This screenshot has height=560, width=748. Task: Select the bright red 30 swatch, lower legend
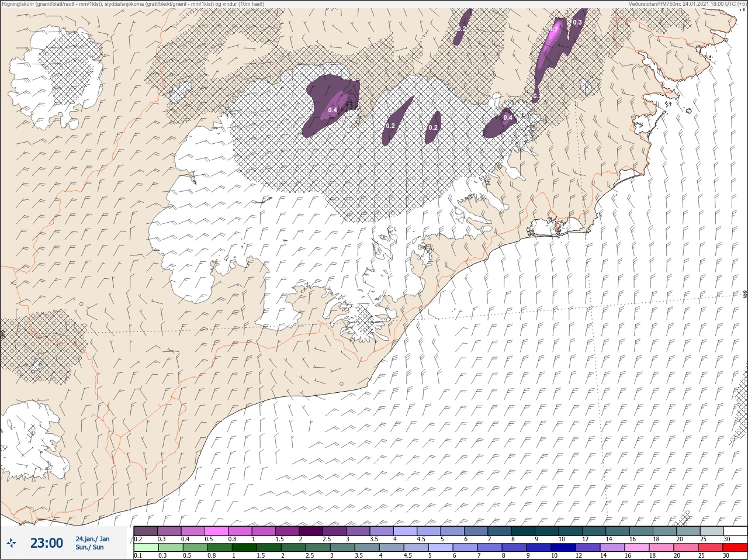point(735,548)
